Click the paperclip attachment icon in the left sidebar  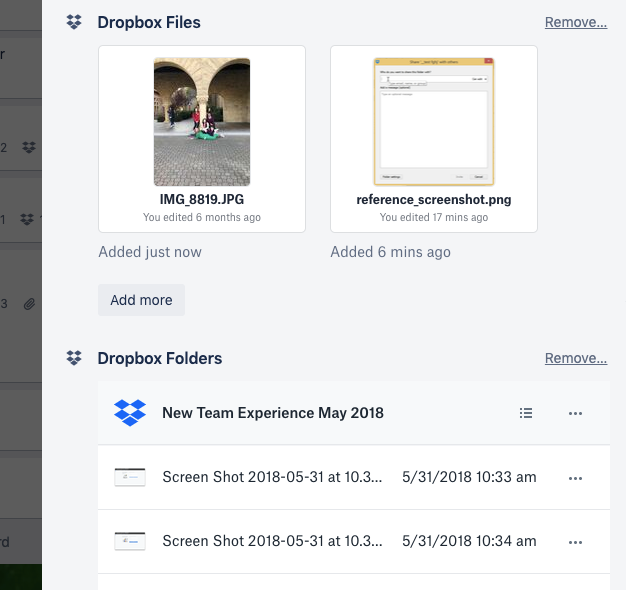coord(29,304)
